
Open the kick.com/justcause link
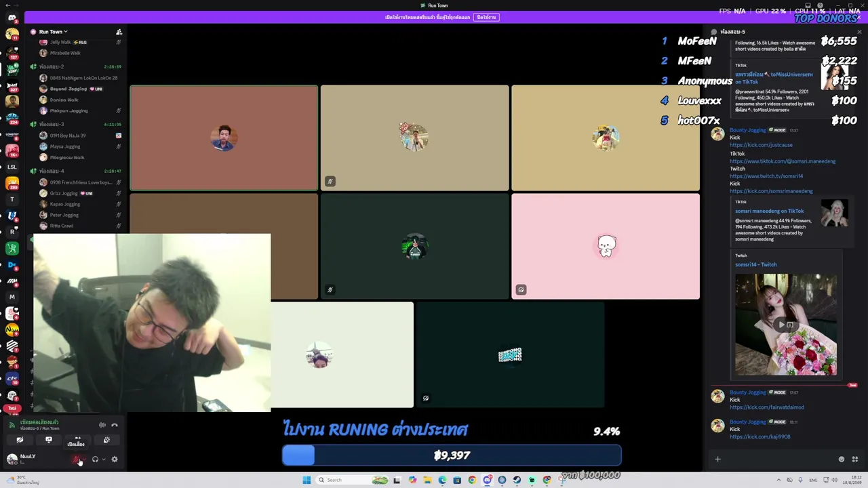761,145
